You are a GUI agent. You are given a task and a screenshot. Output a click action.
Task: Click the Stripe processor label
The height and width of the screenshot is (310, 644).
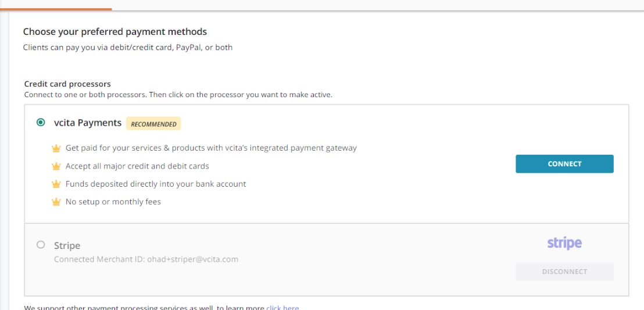point(67,245)
